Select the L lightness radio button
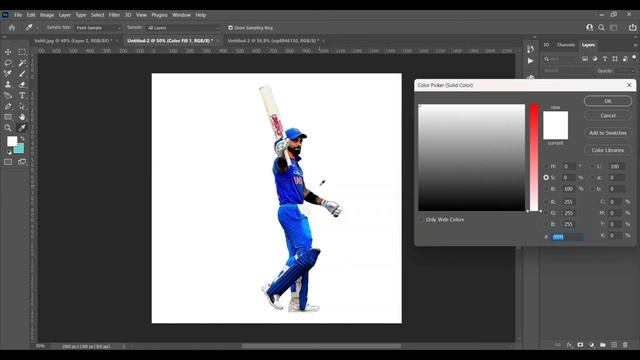The image size is (640, 360). point(592,167)
